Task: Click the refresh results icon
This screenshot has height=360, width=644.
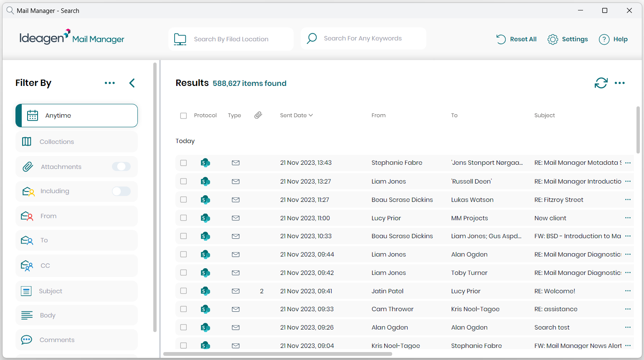Action: click(601, 83)
